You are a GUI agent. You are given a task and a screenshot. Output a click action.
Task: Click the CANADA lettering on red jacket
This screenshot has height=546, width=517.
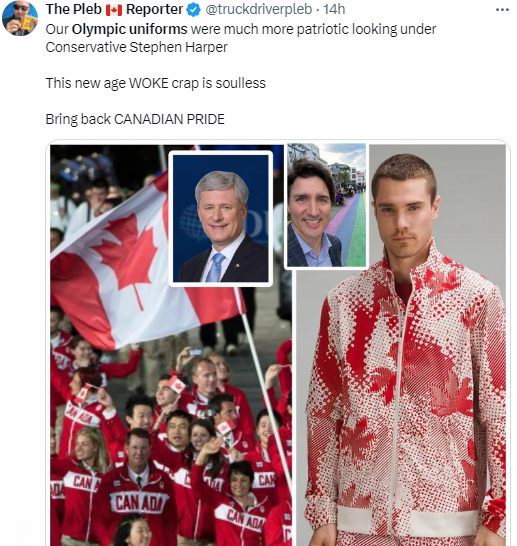pos(139,502)
